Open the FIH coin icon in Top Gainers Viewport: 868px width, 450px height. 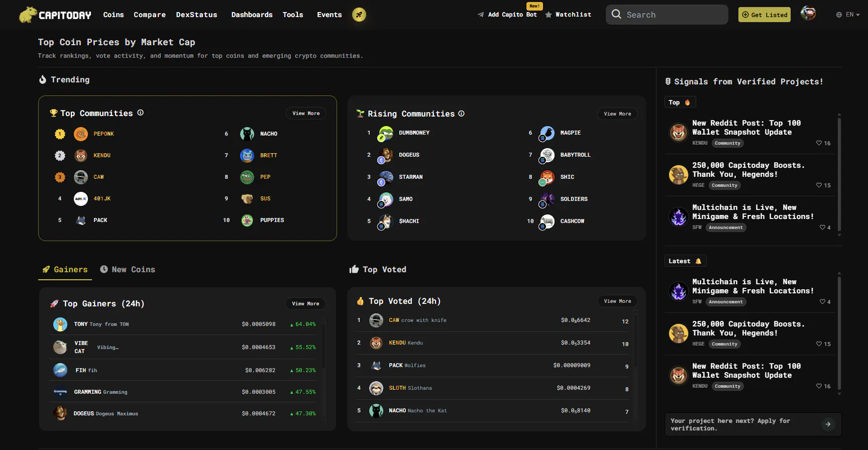coord(60,370)
